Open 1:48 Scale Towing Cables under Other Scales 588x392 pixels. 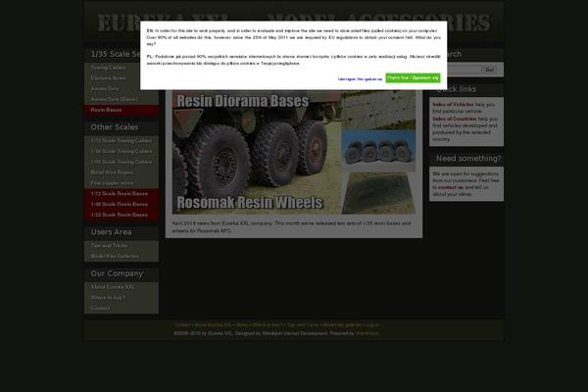[x=122, y=151]
